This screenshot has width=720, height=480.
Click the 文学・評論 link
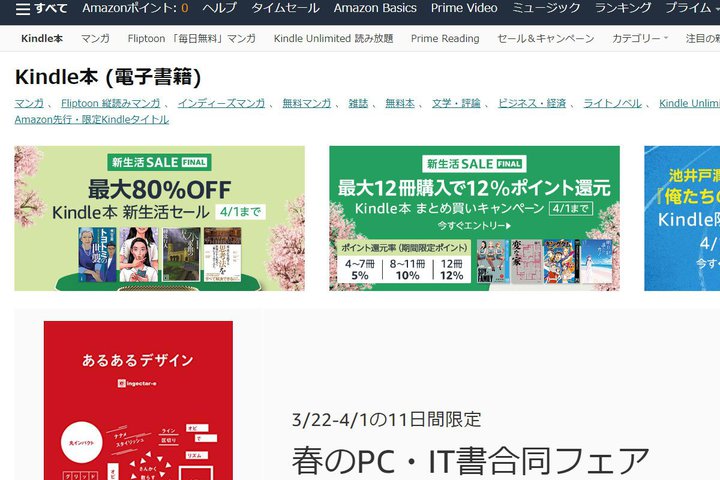(x=456, y=103)
